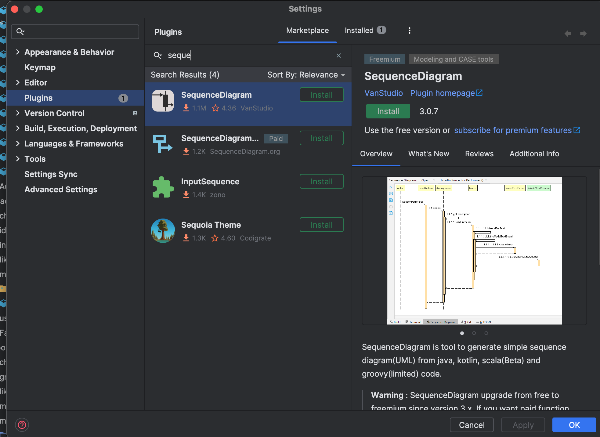This screenshot has height=437, width=600.
Task: Select the third screenshot carousel dot
Action: coord(486,333)
